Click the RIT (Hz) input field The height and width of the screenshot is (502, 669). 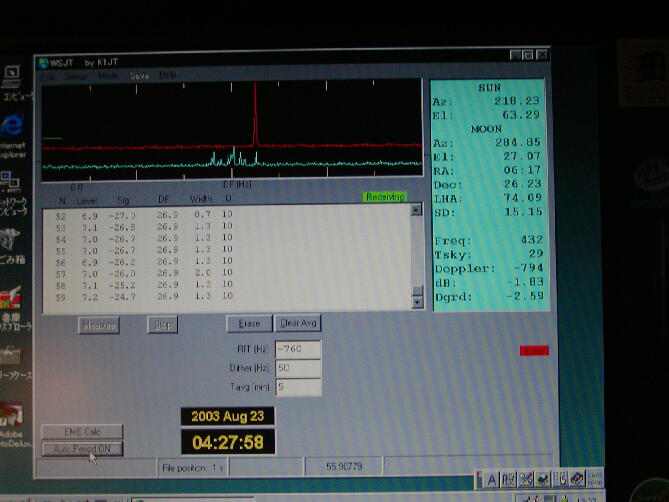pyautogui.click(x=298, y=350)
